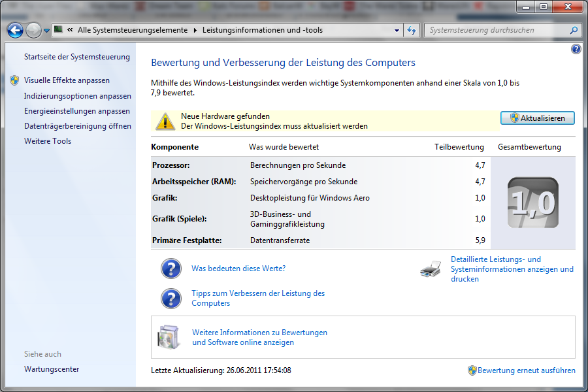Click the 5,9 Datentransferrate score
This screenshot has height=392, width=588.
480,240
